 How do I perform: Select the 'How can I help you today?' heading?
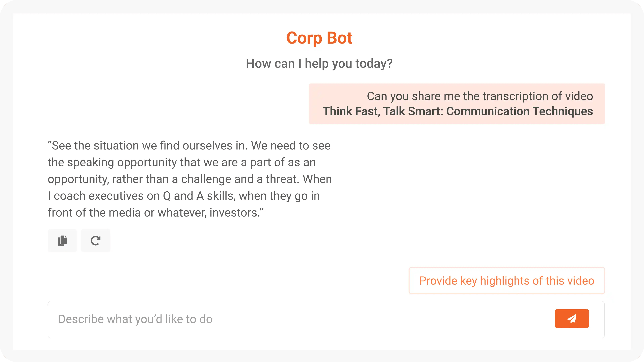click(319, 64)
